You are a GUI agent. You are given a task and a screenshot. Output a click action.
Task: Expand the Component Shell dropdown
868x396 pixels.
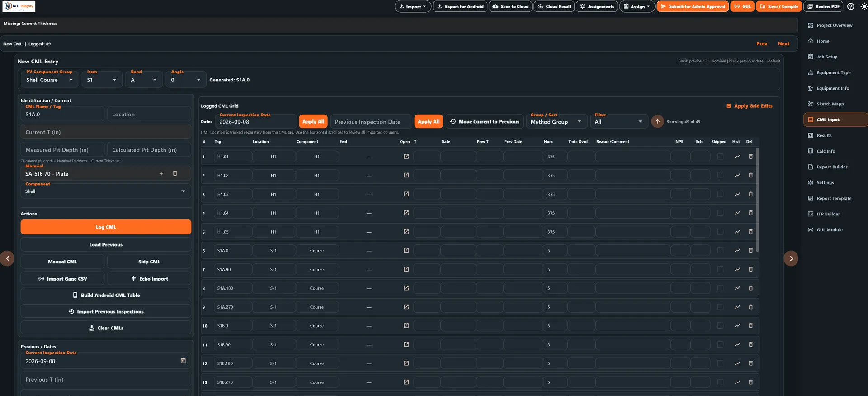click(x=106, y=191)
